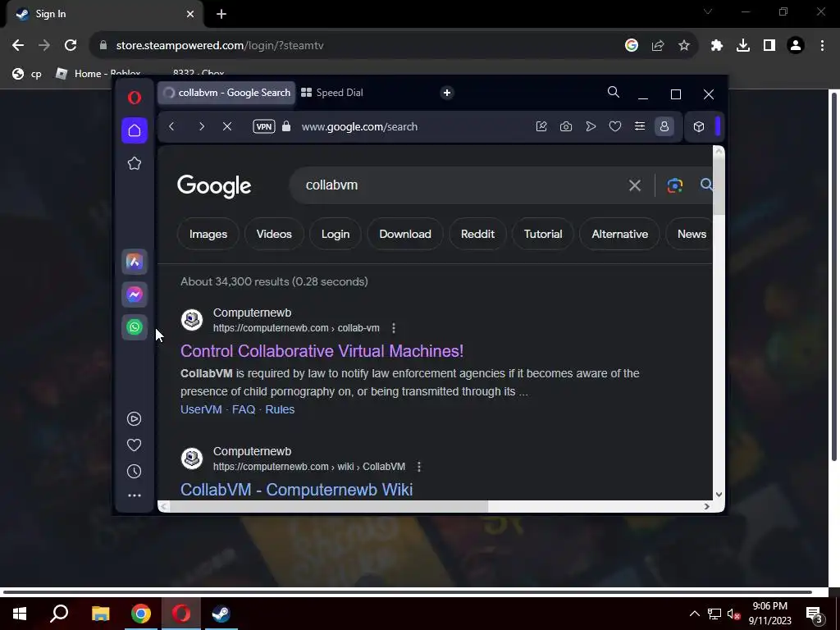Select the Tutorial filter chip
Screen dimensions: 840x630
point(543,234)
